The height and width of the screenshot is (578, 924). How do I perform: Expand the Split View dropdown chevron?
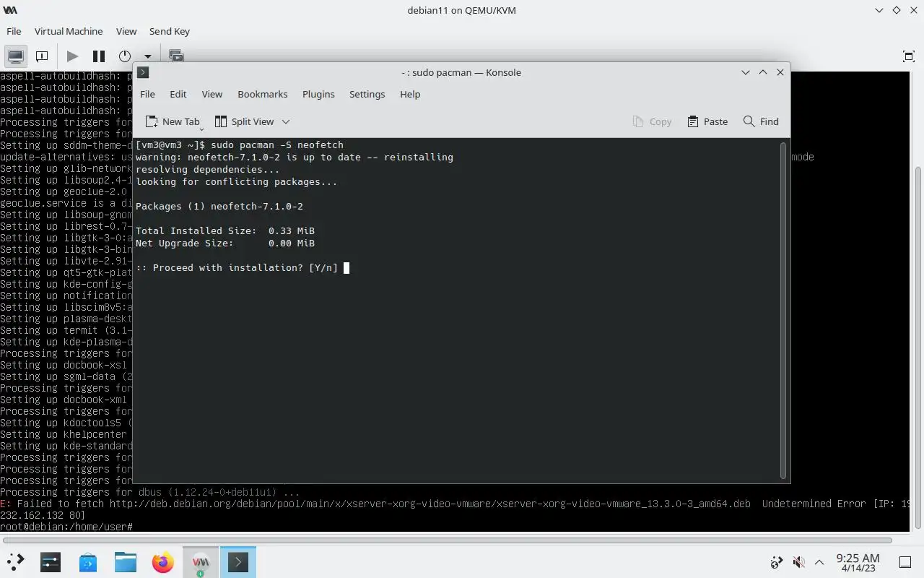pos(286,121)
